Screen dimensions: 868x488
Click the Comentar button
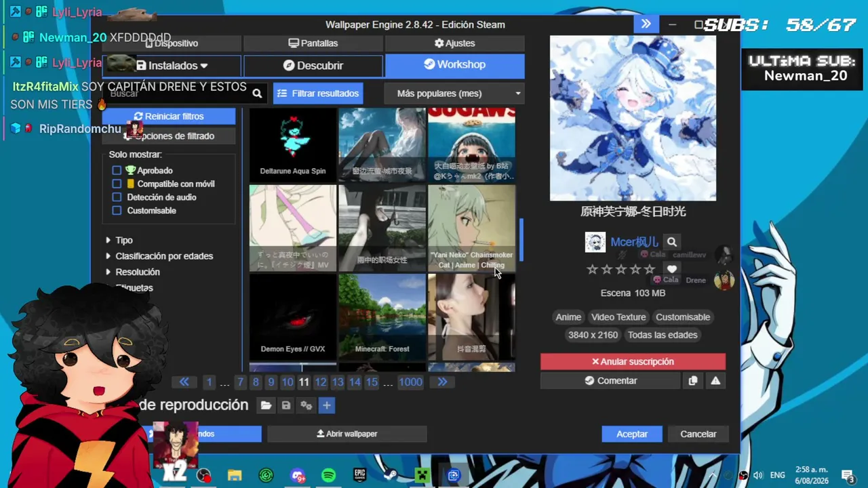click(610, 381)
